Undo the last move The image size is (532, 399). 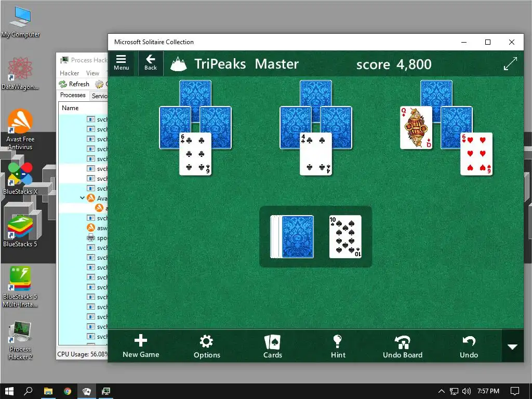click(x=469, y=347)
